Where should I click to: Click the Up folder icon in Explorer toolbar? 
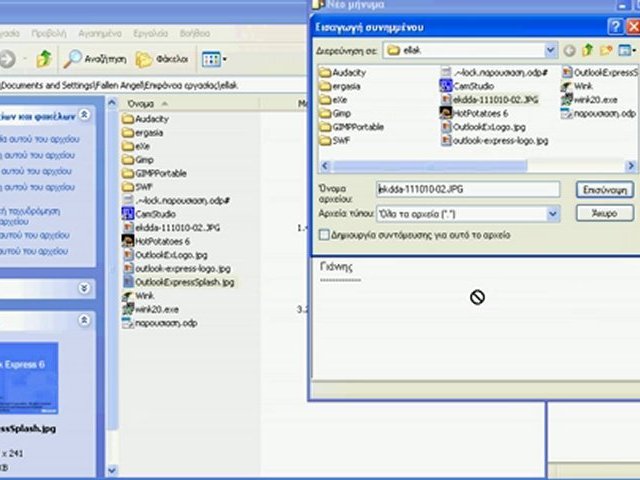(44, 59)
